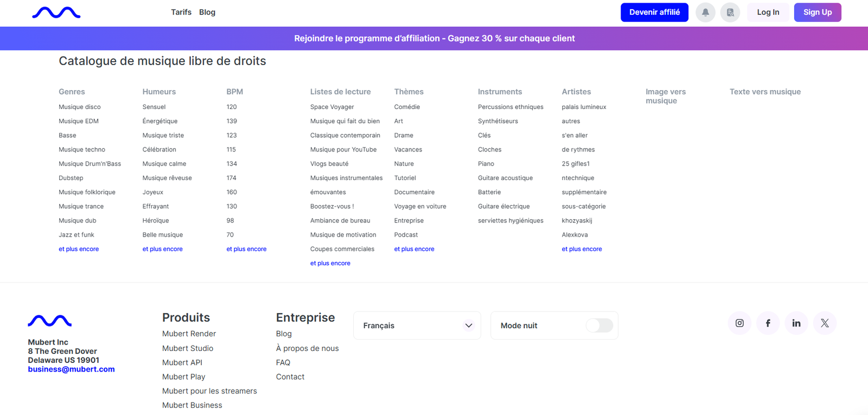Click the Devenir affilié button
The height and width of the screenshot is (415, 868).
[654, 12]
